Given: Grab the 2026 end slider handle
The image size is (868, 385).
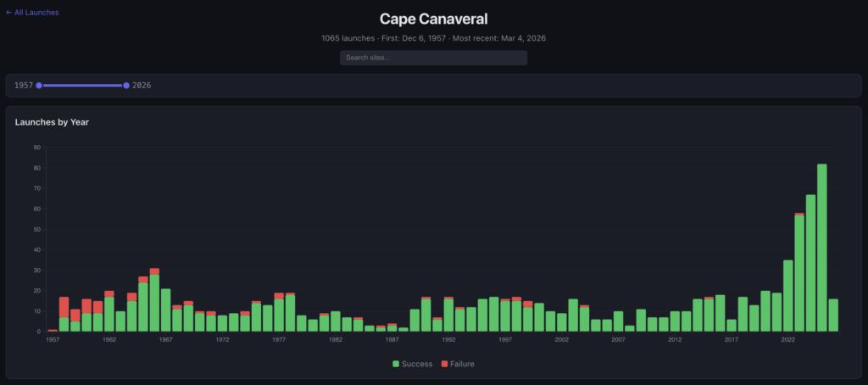Looking at the screenshot, I should click(126, 86).
